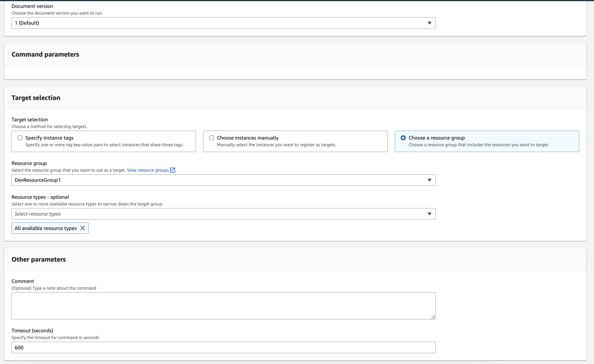Click the Resource types dropdown arrow
Screen dimensions: 594x364
click(x=429, y=214)
